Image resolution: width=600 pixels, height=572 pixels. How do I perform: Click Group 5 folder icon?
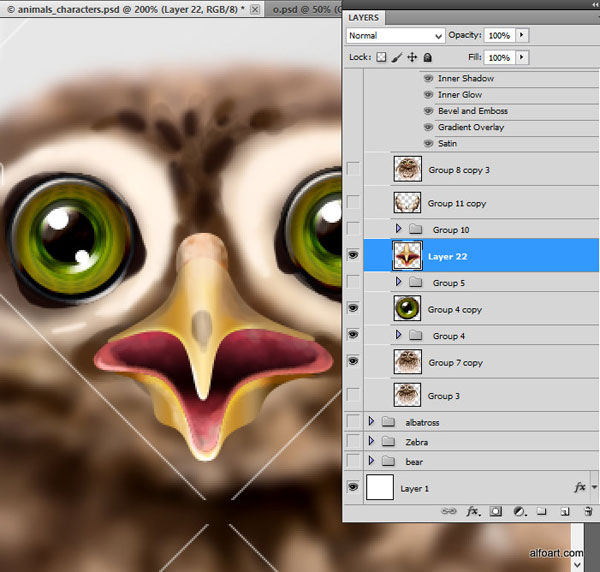(x=415, y=282)
